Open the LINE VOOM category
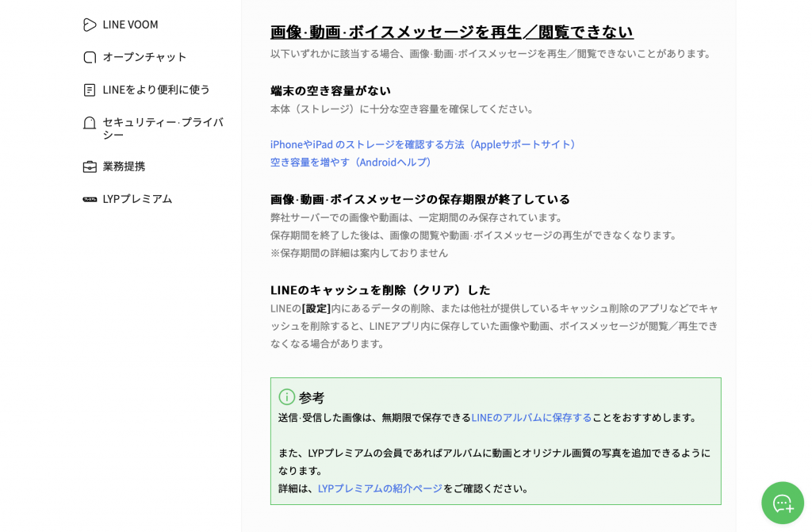This screenshot has height=532, width=812. tap(131, 25)
